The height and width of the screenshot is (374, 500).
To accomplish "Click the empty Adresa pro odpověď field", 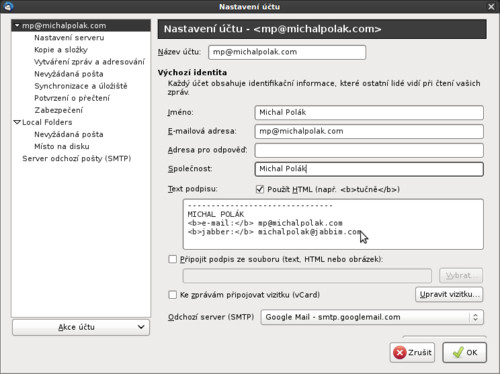I will pyautogui.click(x=369, y=150).
